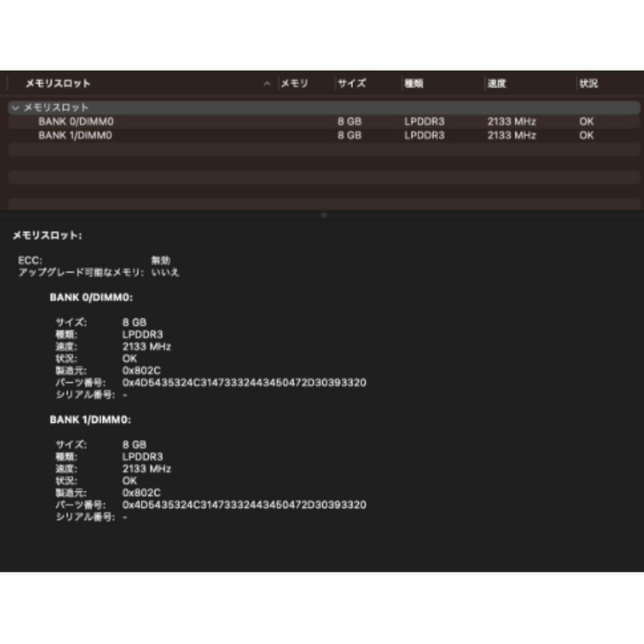Click 0x802C under BANK 0/DIMM0 details

click(x=141, y=370)
